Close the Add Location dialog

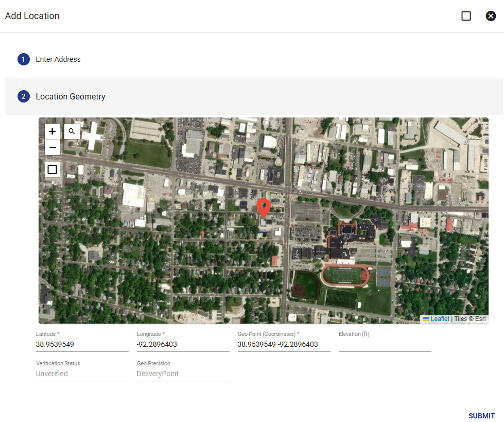(491, 16)
